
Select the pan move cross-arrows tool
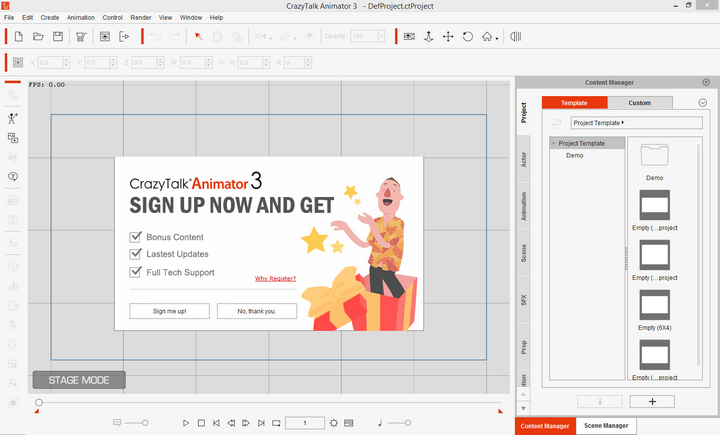point(448,37)
